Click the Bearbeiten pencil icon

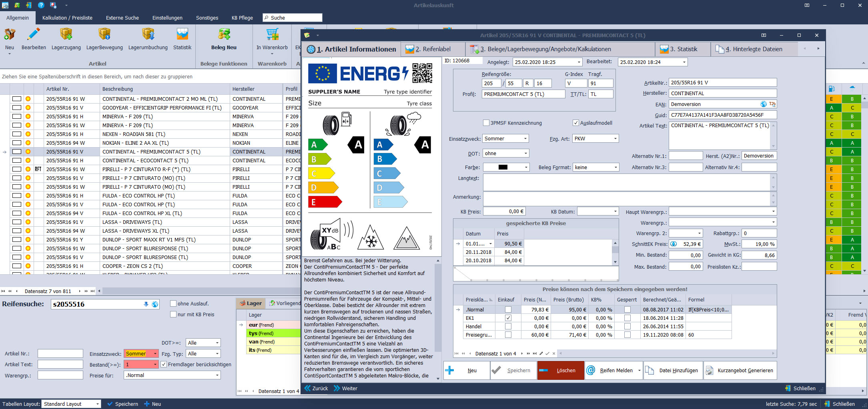pyautogui.click(x=34, y=34)
